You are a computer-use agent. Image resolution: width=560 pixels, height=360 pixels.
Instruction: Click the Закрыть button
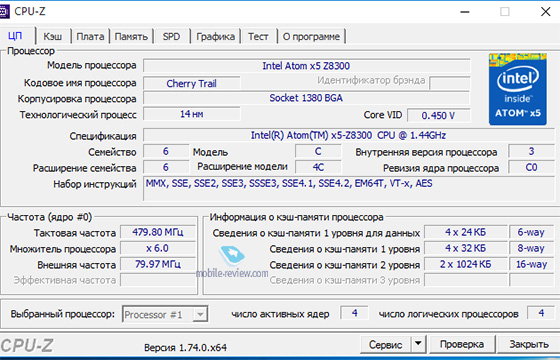[529, 344]
